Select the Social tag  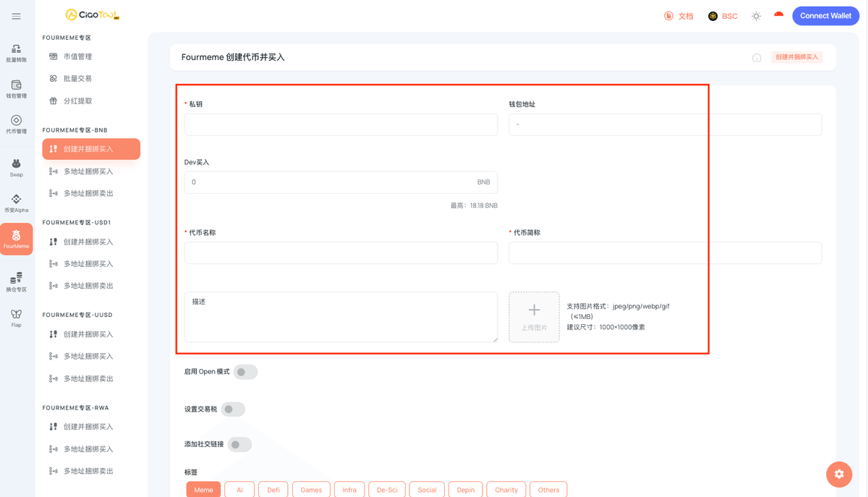point(427,490)
